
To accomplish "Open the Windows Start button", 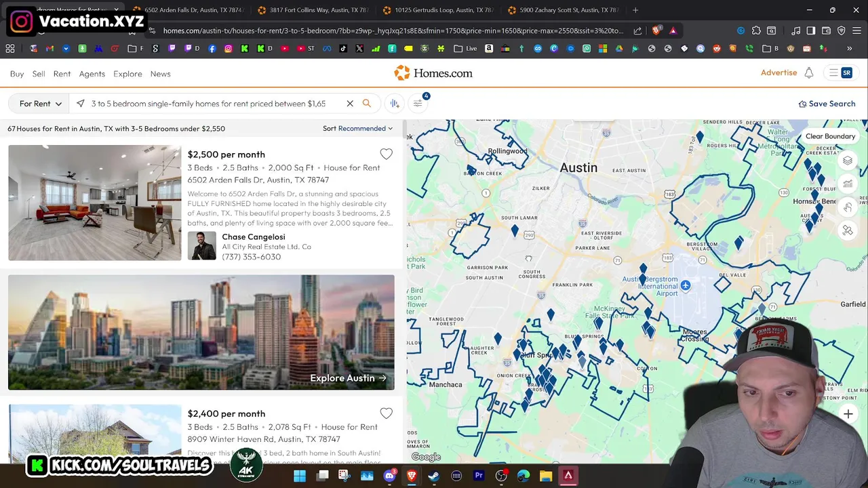I will click(x=300, y=476).
